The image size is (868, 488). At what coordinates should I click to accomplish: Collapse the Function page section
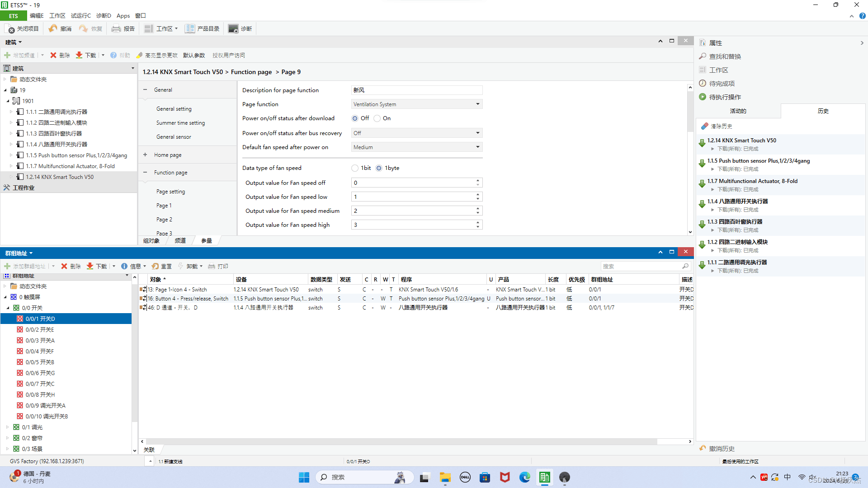(x=145, y=173)
